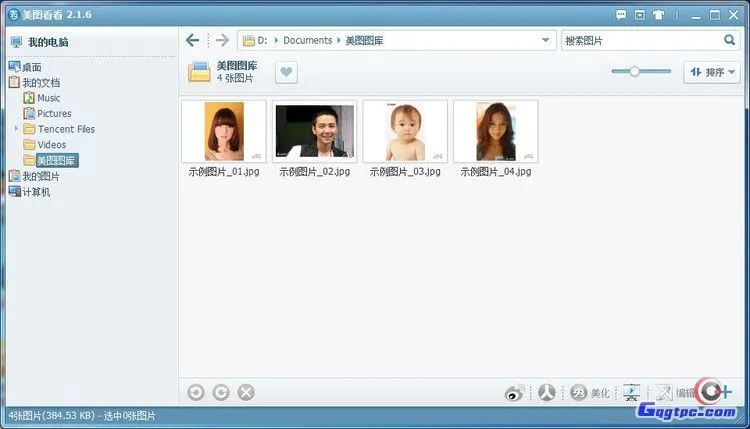Open the feedback speech bubble icon

click(621, 15)
